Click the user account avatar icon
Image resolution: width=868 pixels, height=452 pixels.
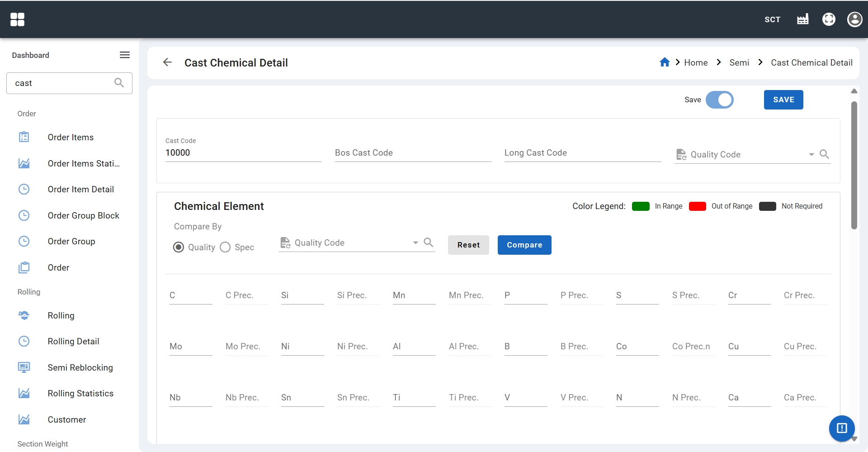point(854,19)
